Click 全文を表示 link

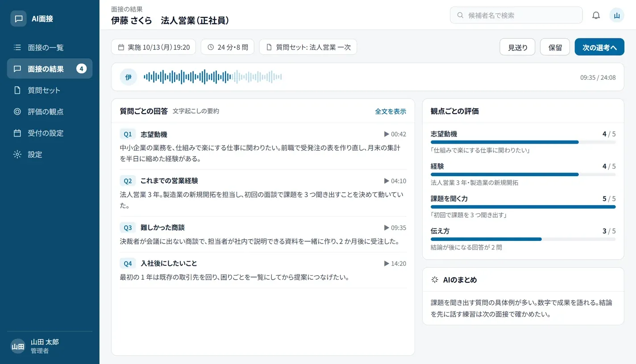(x=391, y=112)
